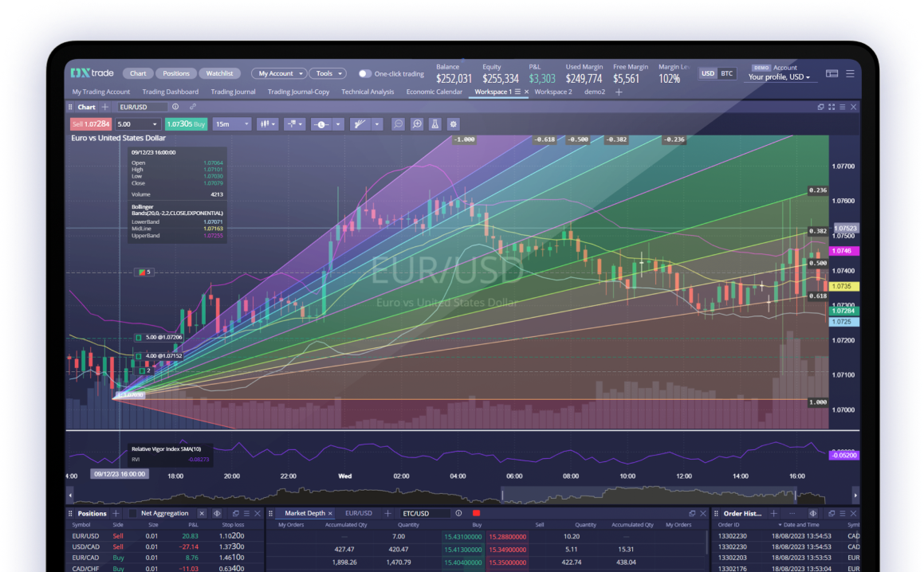924x572 pixels.
Task: Open the 15m timeframe dropdown
Action: click(231, 124)
